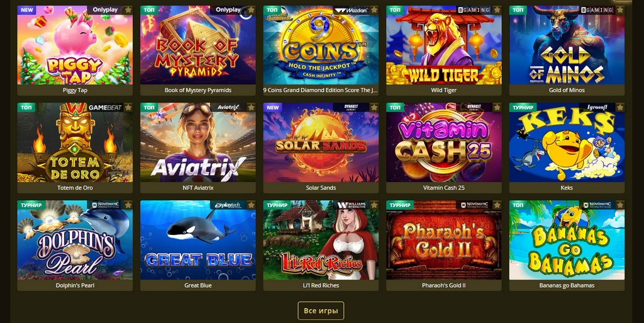Favorite Dolphin's Pearl using its star
This screenshot has width=644, height=323.
click(128, 205)
